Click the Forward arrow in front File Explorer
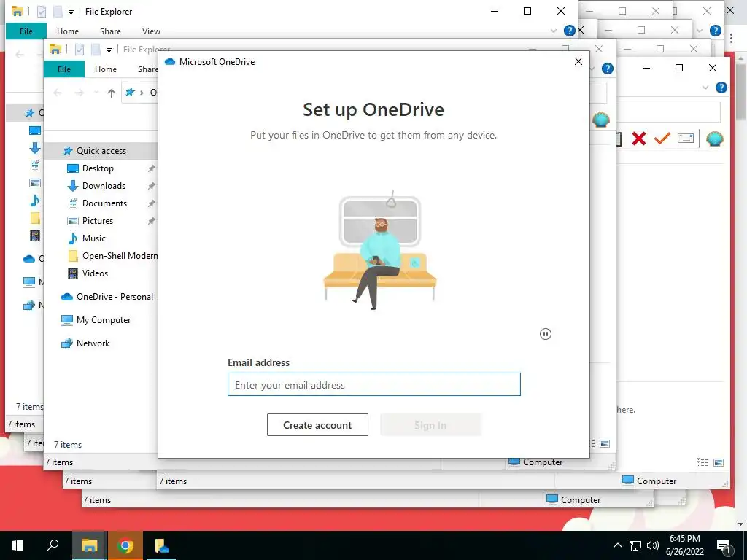The image size is (747, 560). (79, 93)
